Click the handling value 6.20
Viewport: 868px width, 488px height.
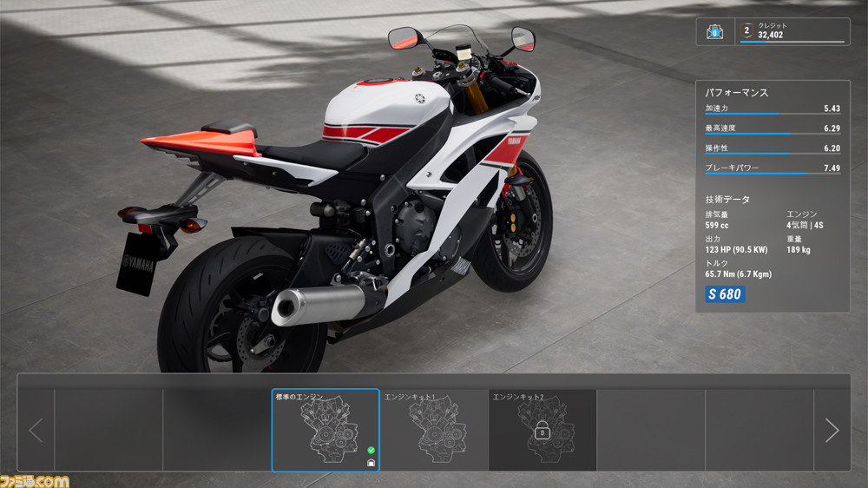tap(832, 148)
